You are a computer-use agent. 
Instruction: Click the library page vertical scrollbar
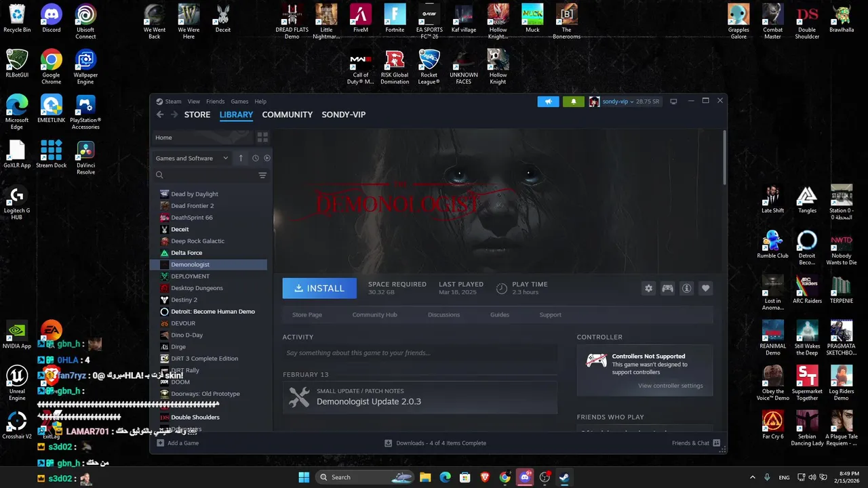(724, 157)
